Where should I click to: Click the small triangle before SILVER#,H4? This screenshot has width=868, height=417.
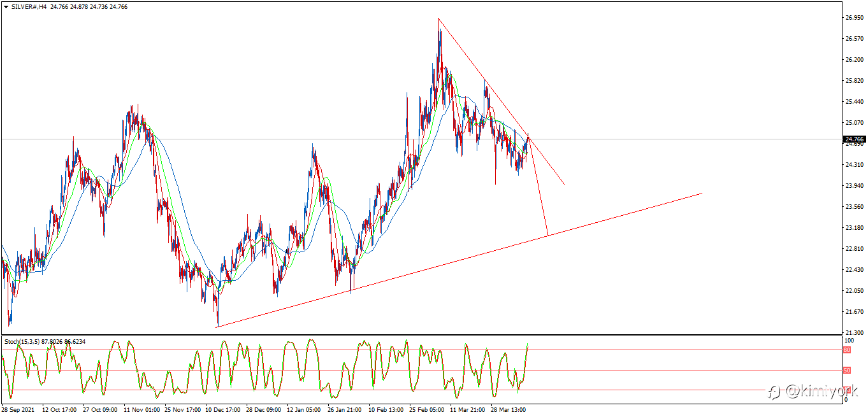point(6,6)
